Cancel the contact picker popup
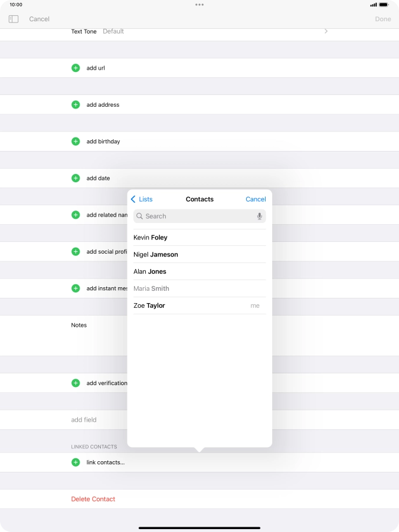This screenshot has height=532, width=399. click(256, 199)
